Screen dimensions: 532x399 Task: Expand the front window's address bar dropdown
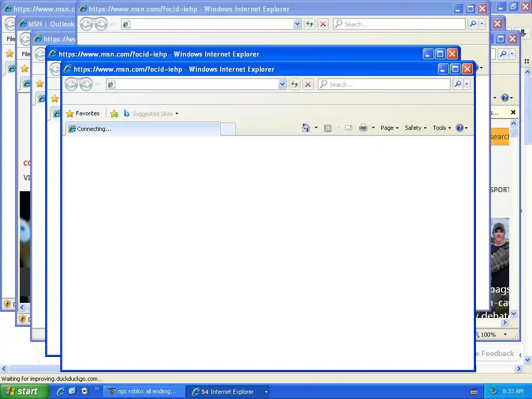pos(282,84)
